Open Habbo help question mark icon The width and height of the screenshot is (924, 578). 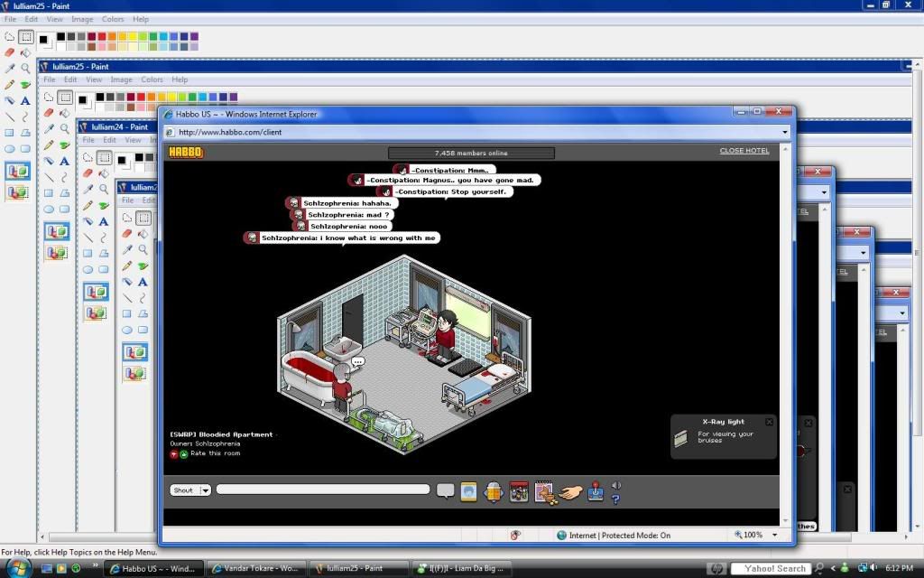(615, 499)
